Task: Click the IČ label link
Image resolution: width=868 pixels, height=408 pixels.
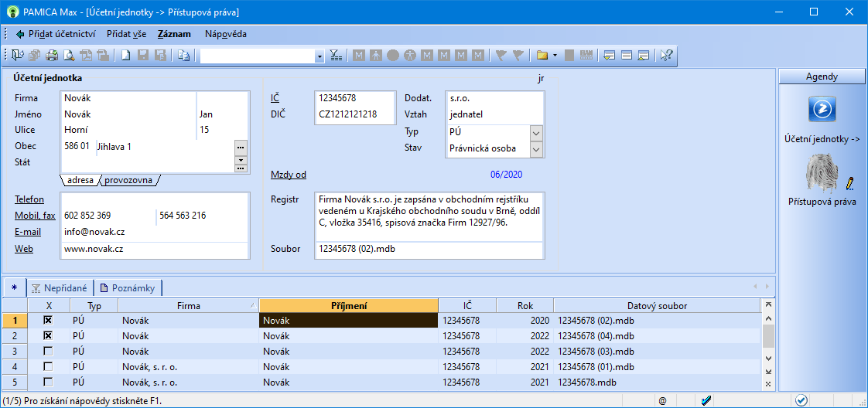Action: click(x=275, y=98)
